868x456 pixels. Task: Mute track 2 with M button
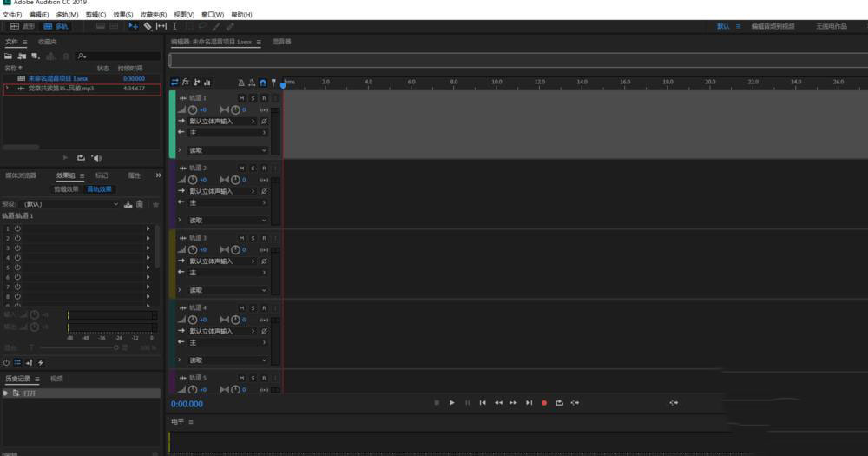click(242, 168)
